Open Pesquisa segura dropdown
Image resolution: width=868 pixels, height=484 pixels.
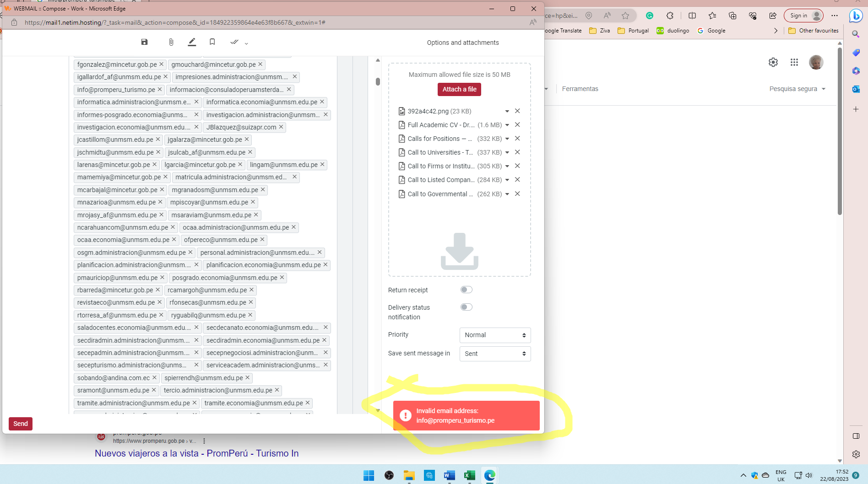(x=797, y=89)
